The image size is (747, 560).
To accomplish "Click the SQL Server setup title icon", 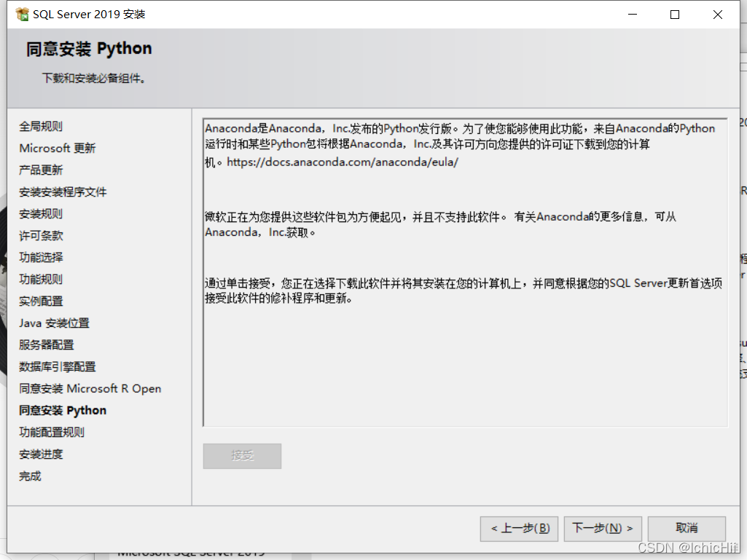I will click(x=22, y=15).
